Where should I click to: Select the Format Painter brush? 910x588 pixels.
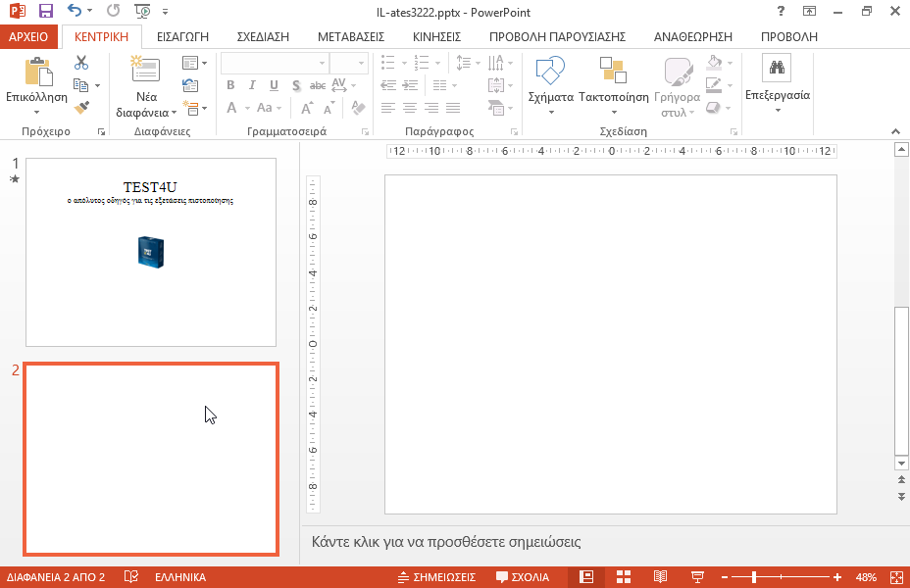[x=81, y=107]
